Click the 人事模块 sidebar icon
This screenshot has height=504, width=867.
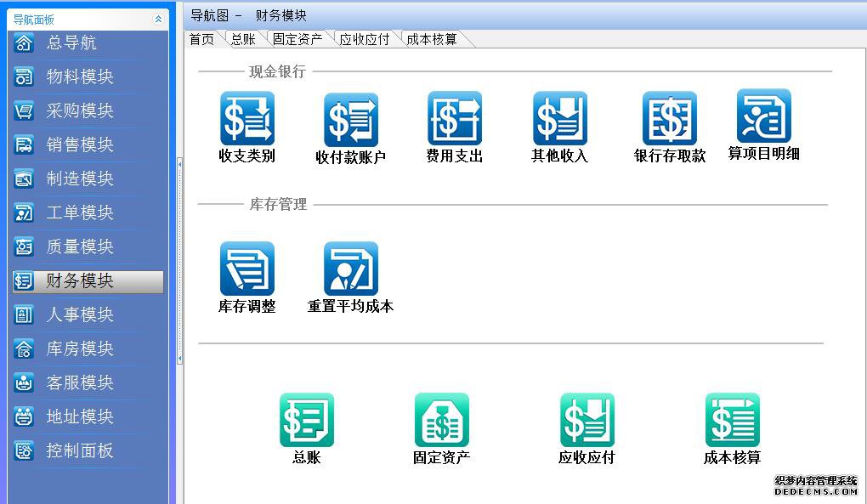click(x=24, y=315)
